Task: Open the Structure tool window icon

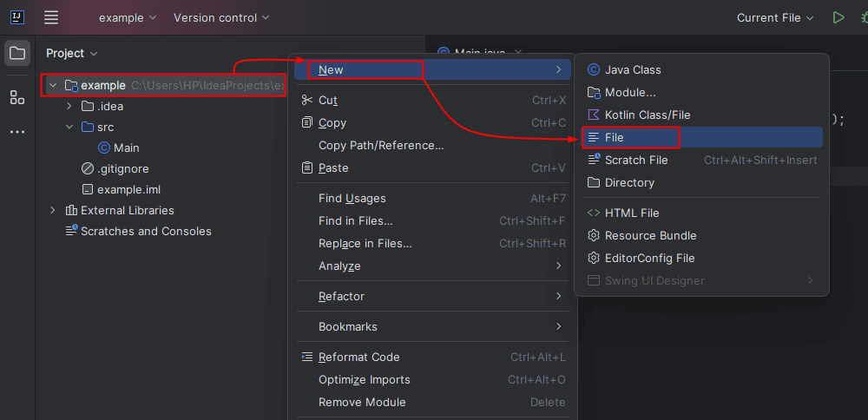Action: pyautogui.click(x=17, y=97)
